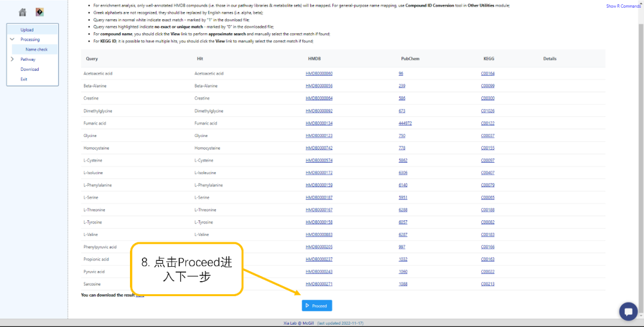Open KEGG C00097 link
This screenshot has height=327, width=644.
point(488,160)
